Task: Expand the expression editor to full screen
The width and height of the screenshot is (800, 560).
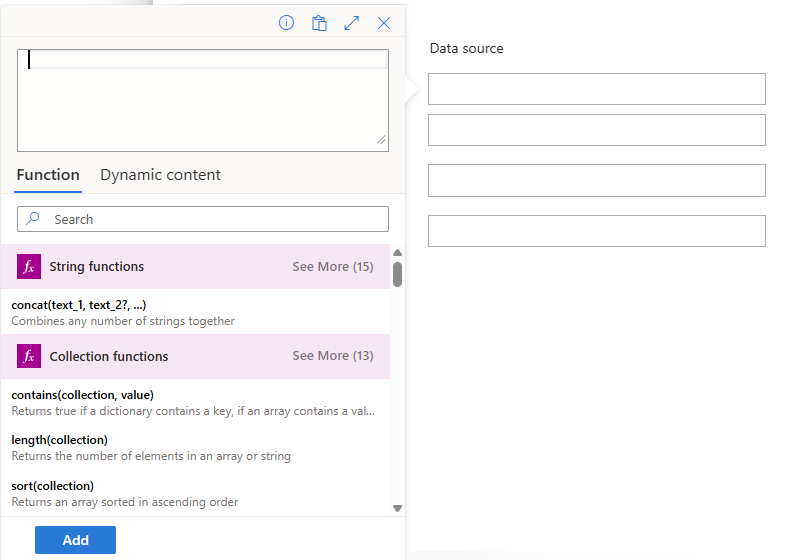Action: point(352,23)
